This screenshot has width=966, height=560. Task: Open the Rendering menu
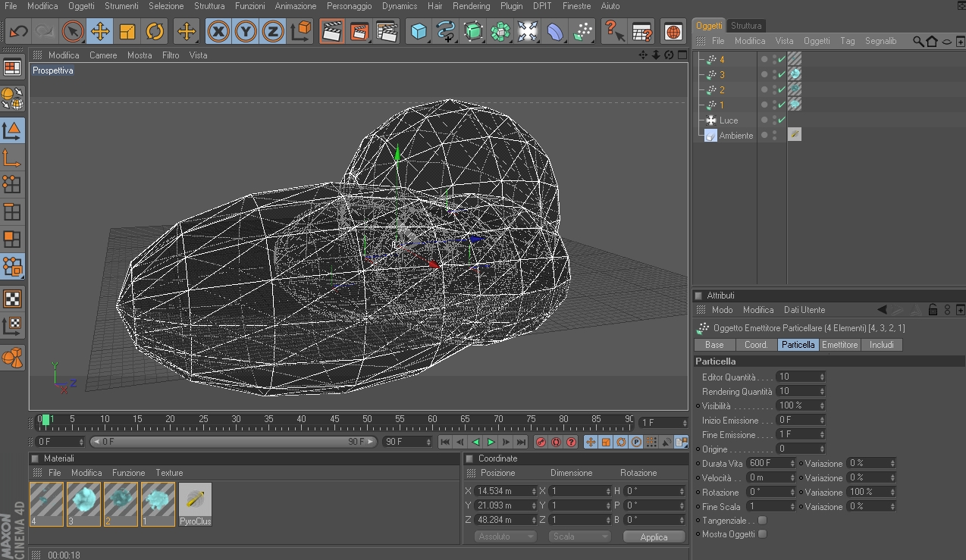(471, 6)
